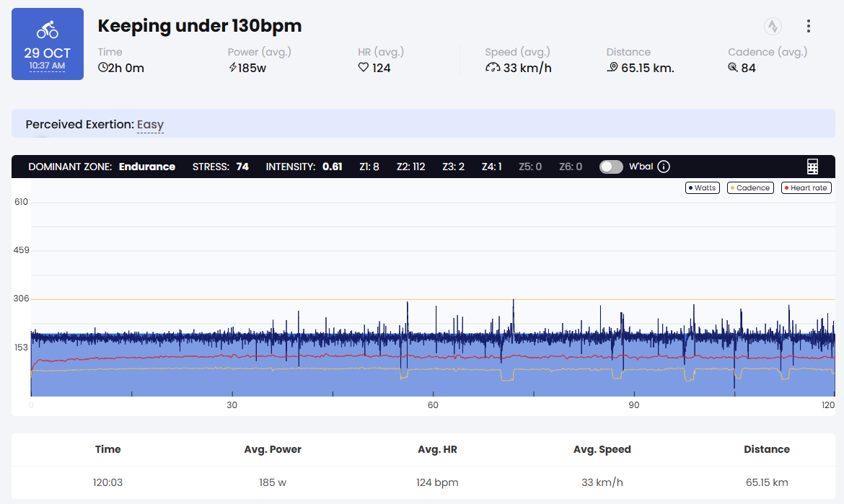
Task: Click the speedometer icon beside 33 km/h
Action: click(x=493, y=68)
